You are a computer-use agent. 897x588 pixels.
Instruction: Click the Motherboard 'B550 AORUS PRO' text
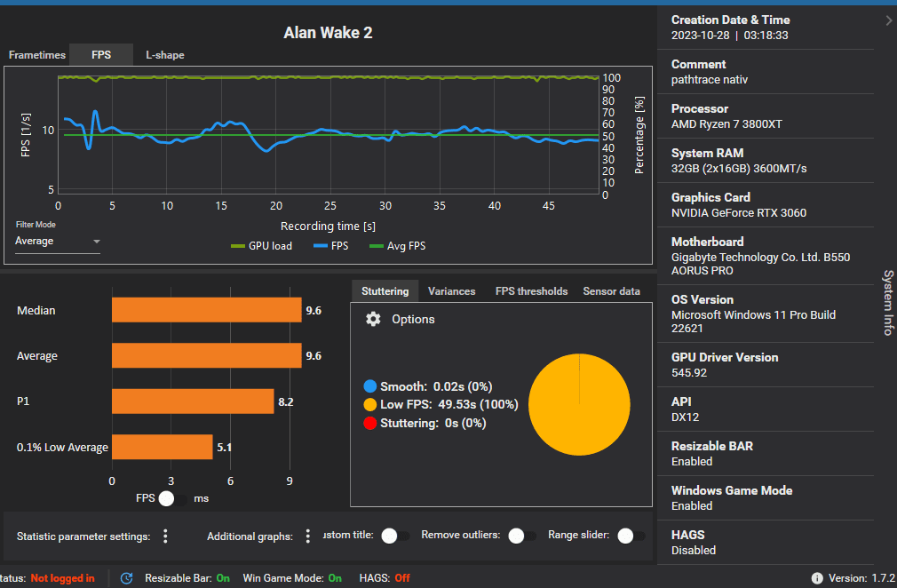(760, 264)
